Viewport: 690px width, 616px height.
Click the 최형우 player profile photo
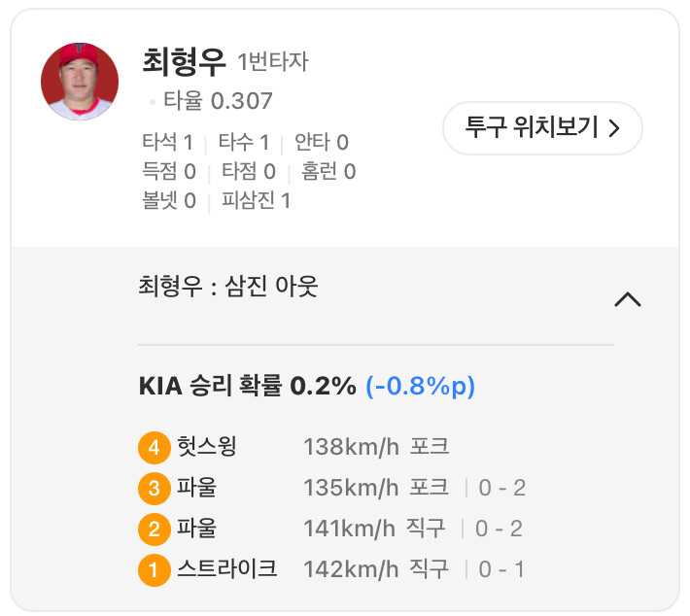point(80,82)
